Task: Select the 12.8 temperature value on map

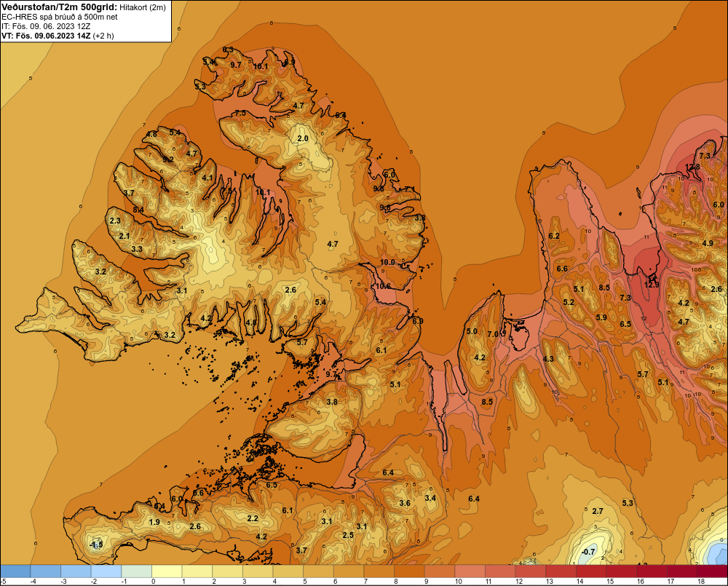Action: 692,167
